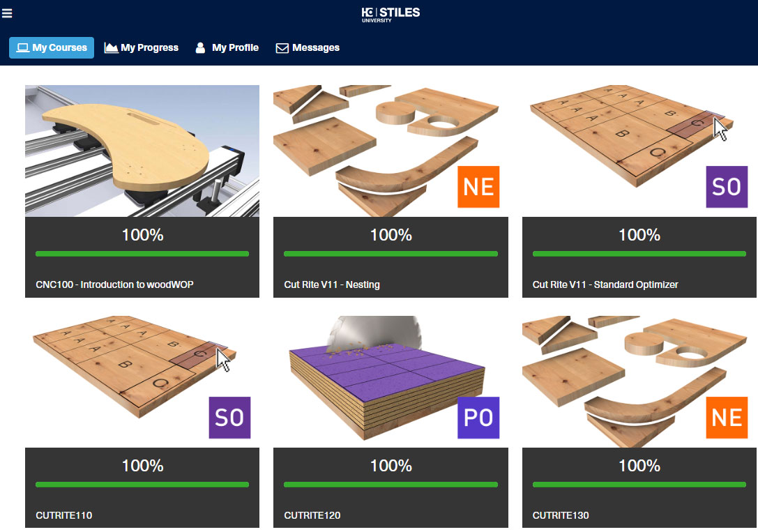The height and width of the screenshot is (532, 758).
Task: Click the person icon beside My Profile
Action: click(x=200, y=48)
